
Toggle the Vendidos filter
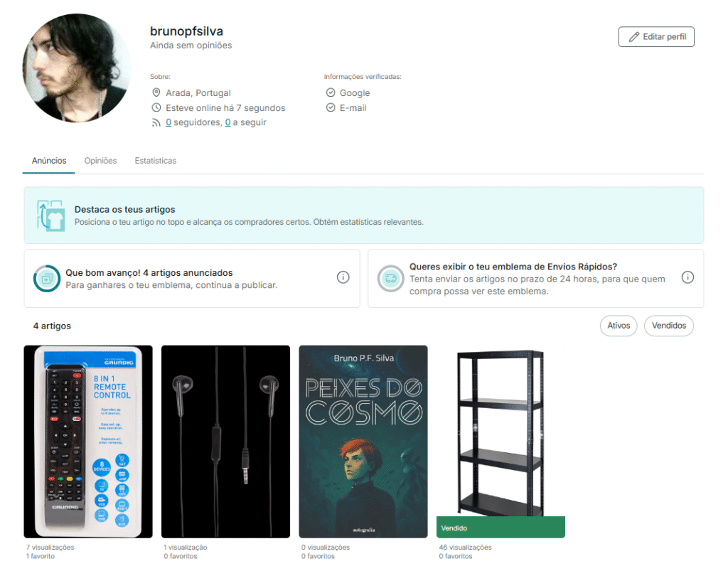pyautogui.click(x=668, y=326)
